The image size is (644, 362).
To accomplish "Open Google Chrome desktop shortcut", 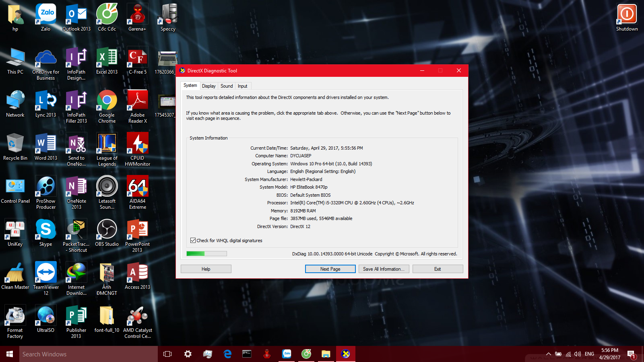I will point(107,107).
